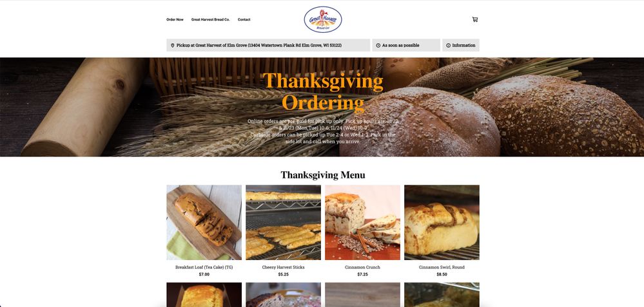Open the Information button
644x307 pixels.
[x=461, y=45]
